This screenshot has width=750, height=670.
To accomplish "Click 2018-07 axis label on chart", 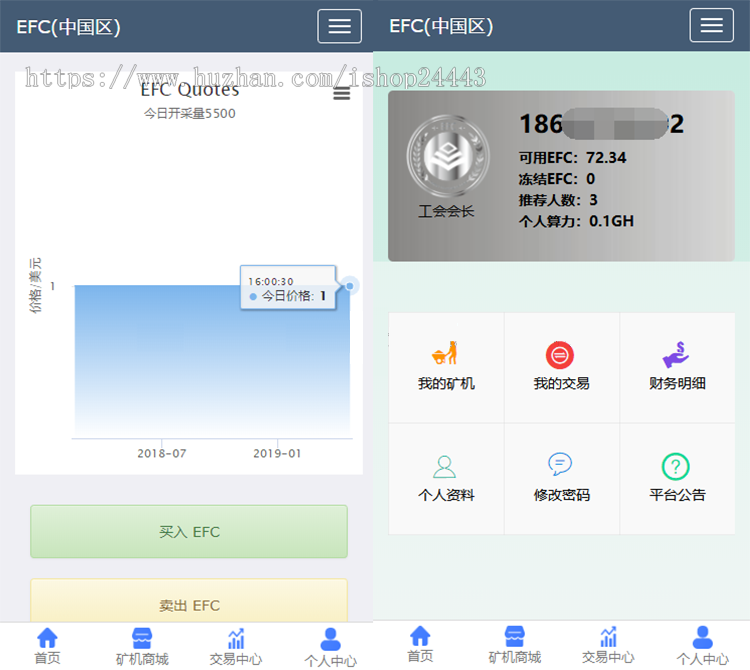I will [x=162, y=453].
